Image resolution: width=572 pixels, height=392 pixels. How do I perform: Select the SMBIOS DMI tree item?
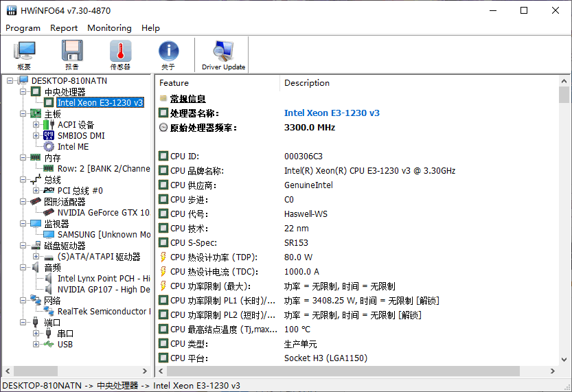[x=80, y=135]
